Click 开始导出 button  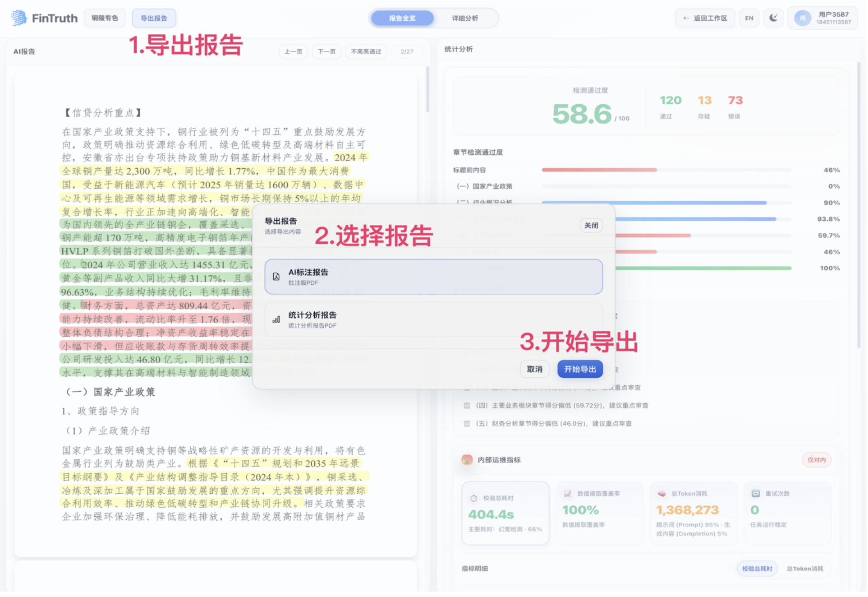(580, 369)
